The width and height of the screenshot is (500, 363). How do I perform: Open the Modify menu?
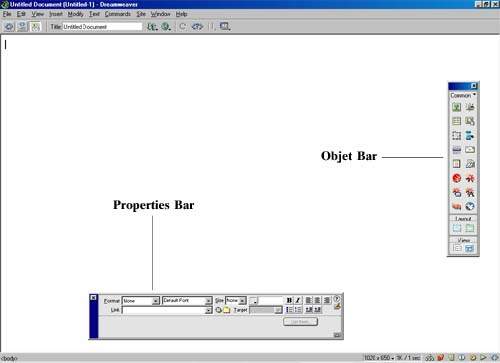(x=75, y=14)
